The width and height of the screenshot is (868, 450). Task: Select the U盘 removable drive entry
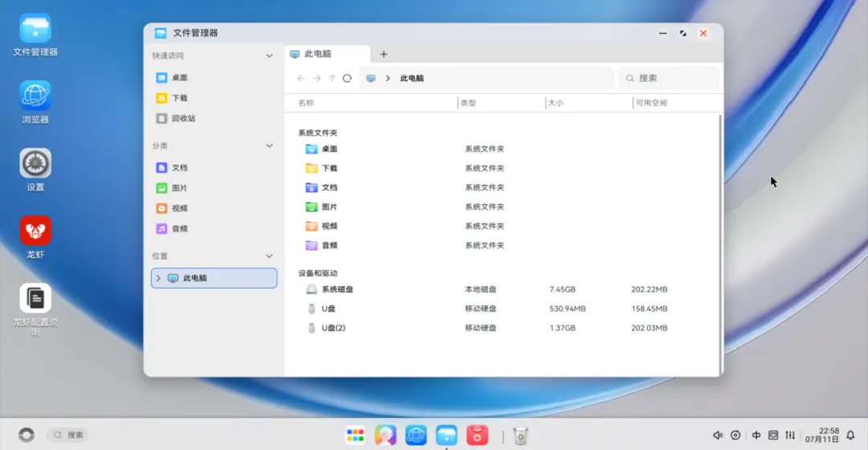504,309
